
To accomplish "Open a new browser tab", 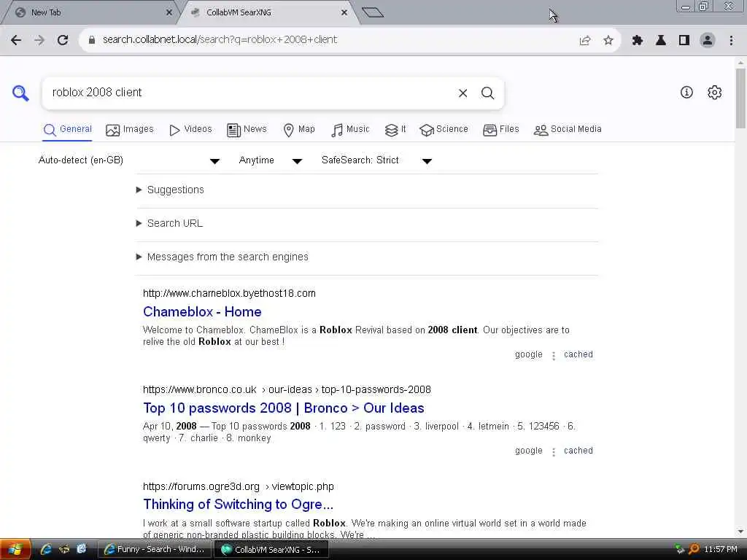I will tap(373, 12).
